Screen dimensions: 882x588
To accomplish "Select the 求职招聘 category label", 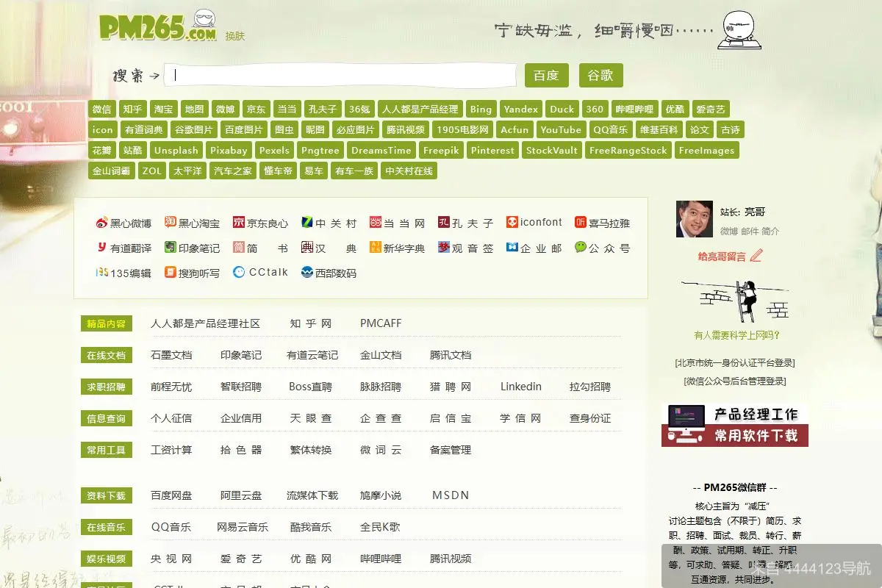I will click(106, 386).
